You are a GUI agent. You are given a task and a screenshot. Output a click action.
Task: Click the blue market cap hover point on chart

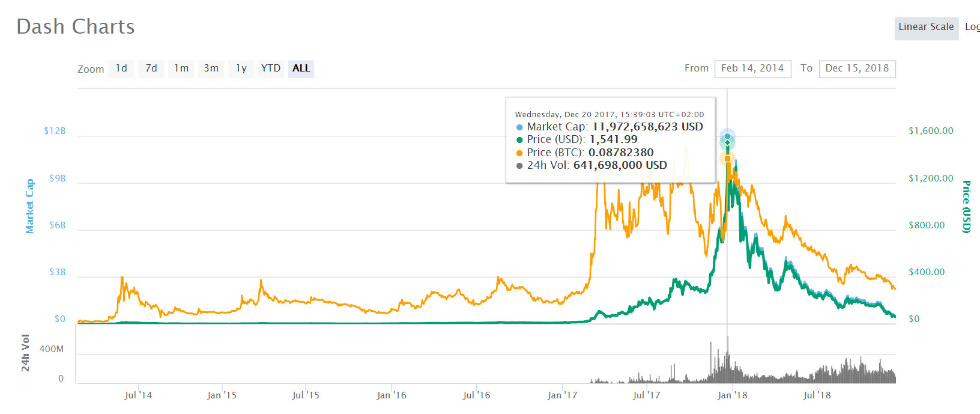pos(727,136)
